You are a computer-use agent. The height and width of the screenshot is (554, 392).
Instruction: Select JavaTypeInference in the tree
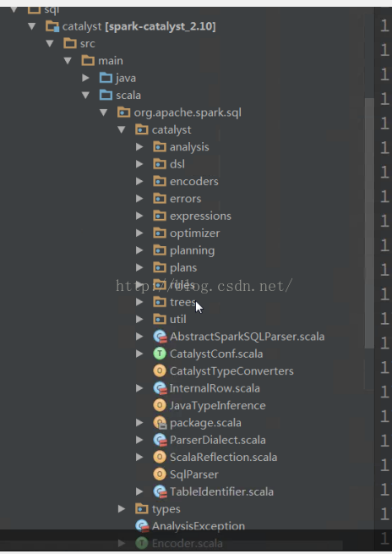pyautogui.click(x=218, y=405)
